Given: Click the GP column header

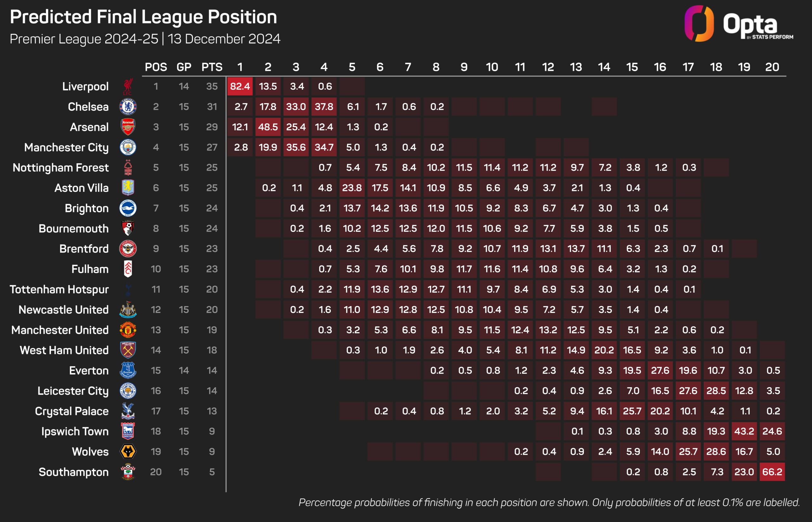Looking at the screenshot, I should point(184,67).
